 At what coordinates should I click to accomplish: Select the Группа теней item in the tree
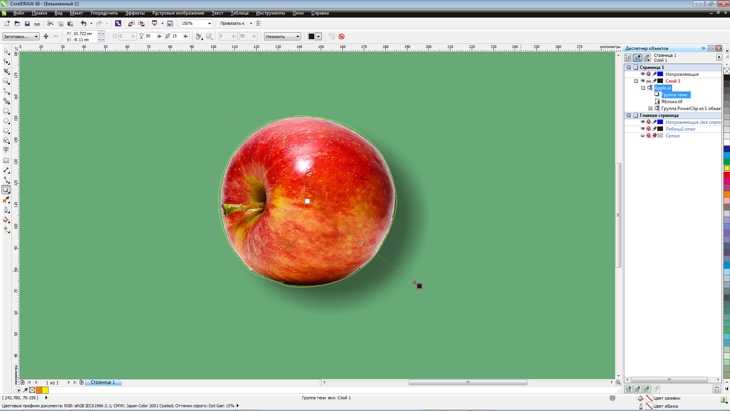pyautogui.click(x=675, y=94)
